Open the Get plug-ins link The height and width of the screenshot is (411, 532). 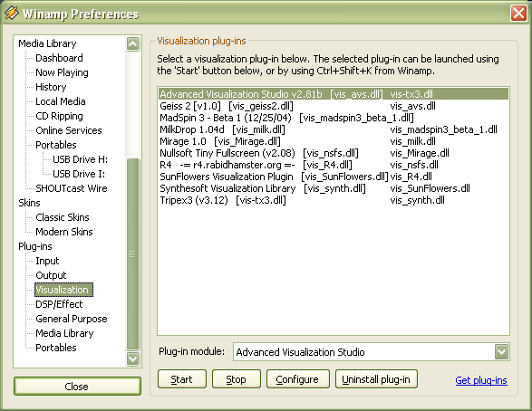481,380
